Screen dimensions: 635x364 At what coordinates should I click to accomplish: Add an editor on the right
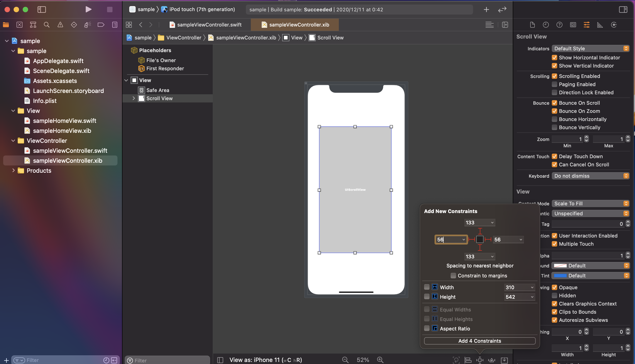tap(505, 25)
